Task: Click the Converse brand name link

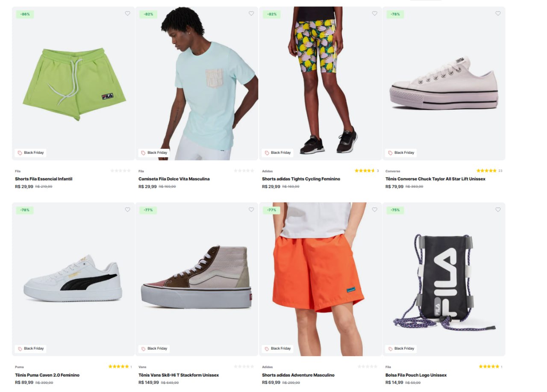Action: [x=392, y=171]
